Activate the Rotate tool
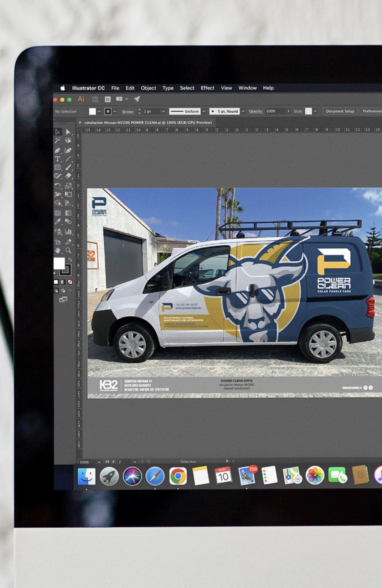 (58, 186)
